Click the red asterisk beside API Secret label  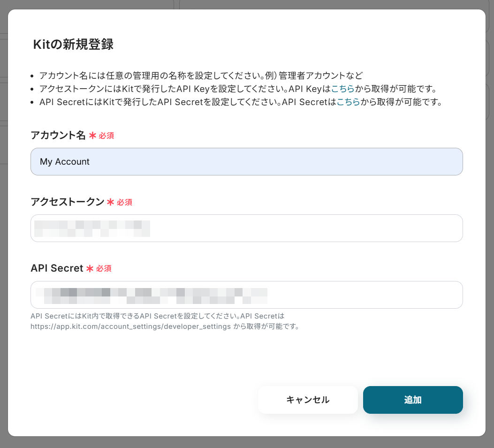[x=90, y=269]
